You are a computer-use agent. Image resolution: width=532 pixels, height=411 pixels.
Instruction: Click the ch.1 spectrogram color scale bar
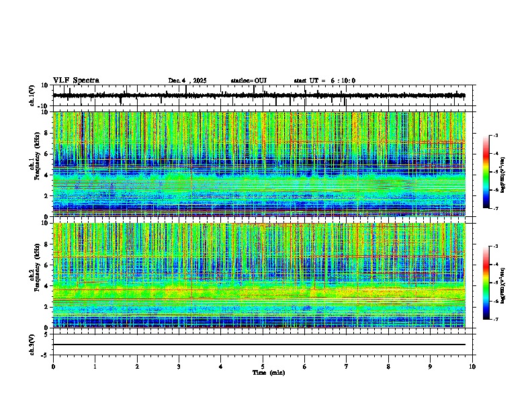pyautogui.click(x=486, y=172)
